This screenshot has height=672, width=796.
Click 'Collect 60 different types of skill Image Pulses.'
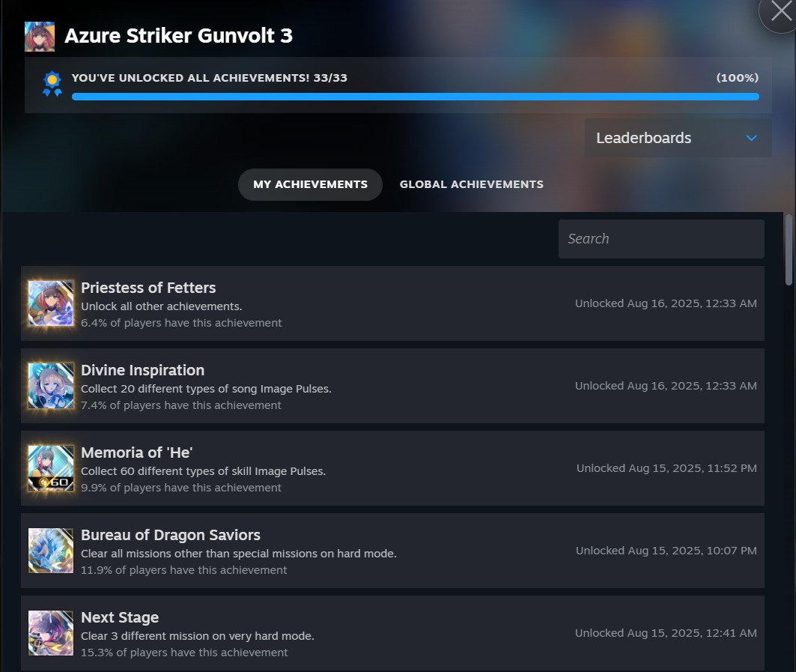coord(204,471)
